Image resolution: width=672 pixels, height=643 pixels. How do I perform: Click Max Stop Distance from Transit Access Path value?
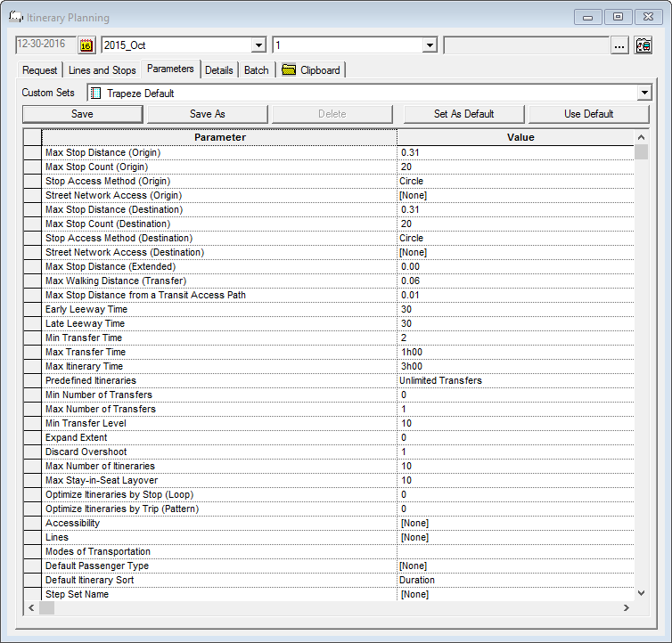(x=515, y=296)
